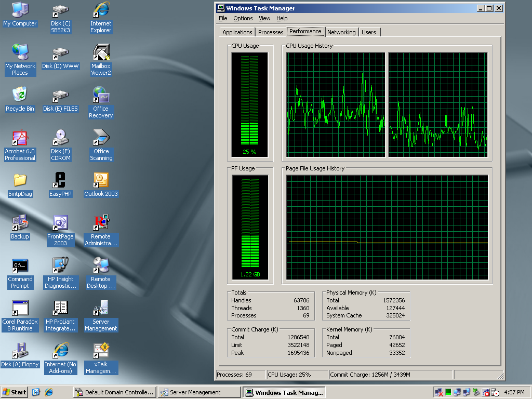The width and height of the screenshot is (532, 399).
Task: Click the Threads value 1360
Action: (303, 308)
